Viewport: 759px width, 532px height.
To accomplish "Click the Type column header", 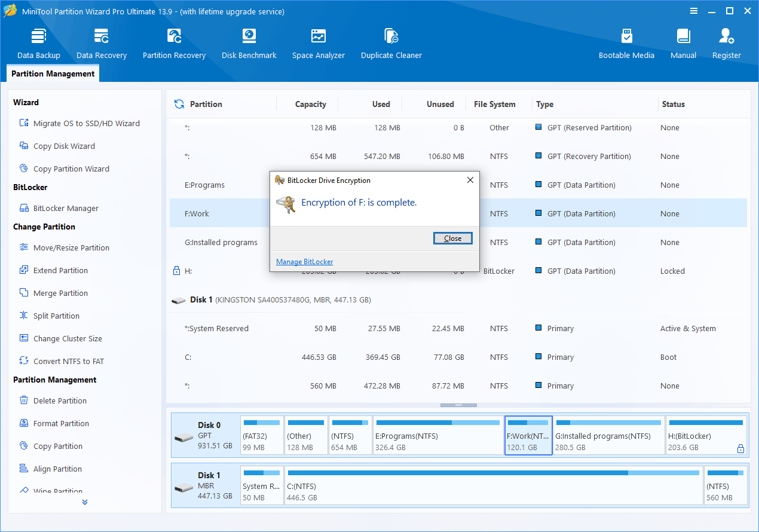I will pos(544,104).
